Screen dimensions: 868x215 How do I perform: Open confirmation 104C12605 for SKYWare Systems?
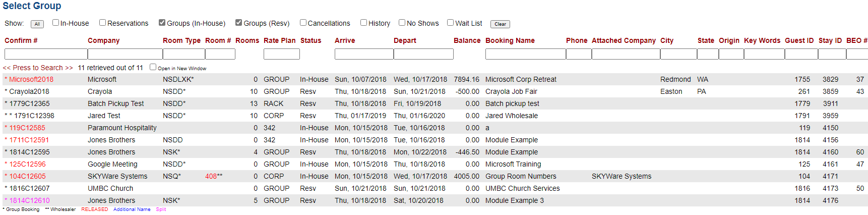(27, 176)
